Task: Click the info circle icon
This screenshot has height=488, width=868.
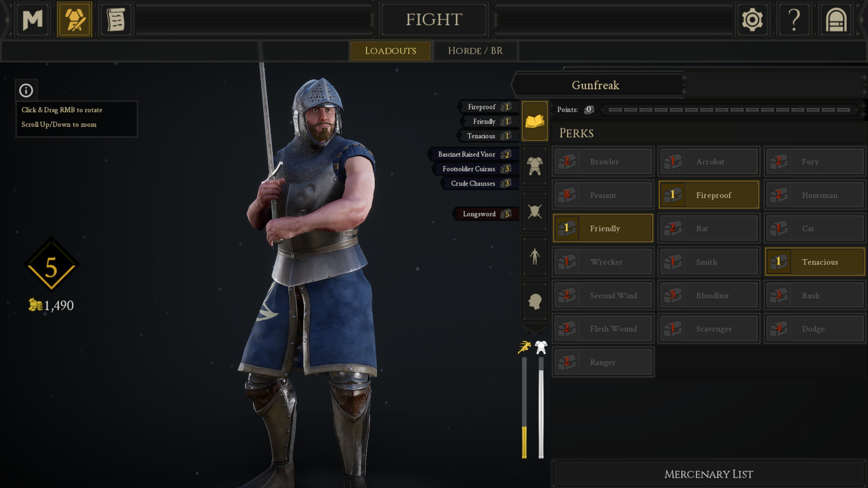Action: click(x=26, y=91)
